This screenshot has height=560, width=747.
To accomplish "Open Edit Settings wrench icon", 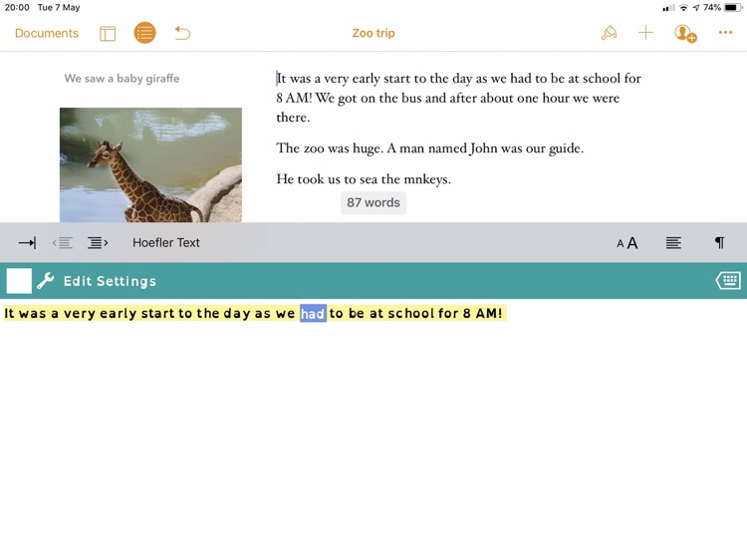I will [45, 281].
